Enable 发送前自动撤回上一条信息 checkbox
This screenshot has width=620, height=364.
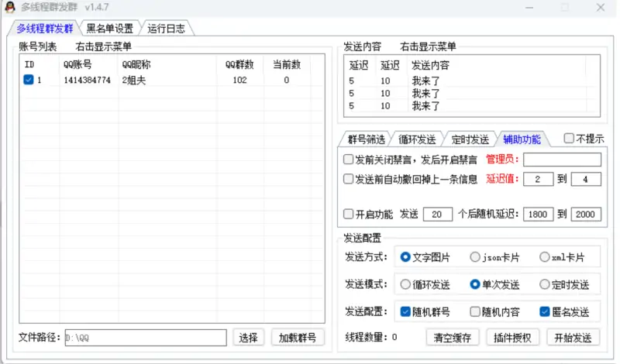click(349, 179)
